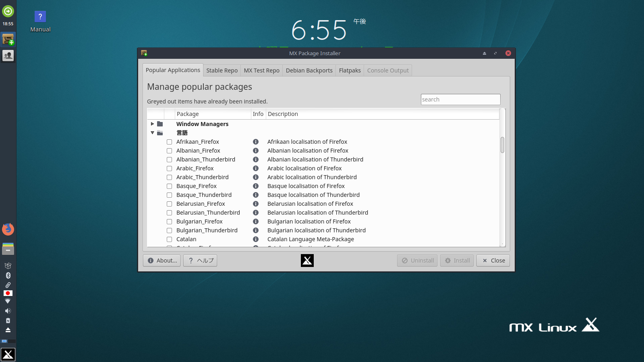Collapse the 言語 category
644x362 pixels.
pyautogui.click(x=152, y=133)
